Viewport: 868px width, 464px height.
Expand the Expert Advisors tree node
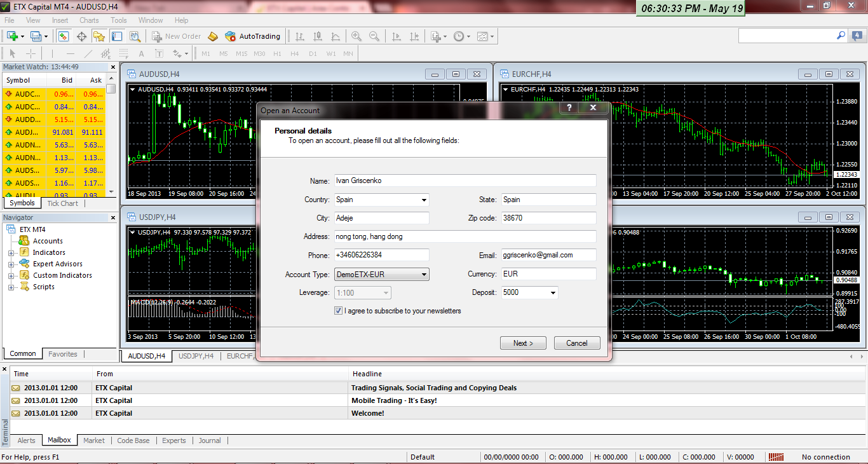(11, 264)
